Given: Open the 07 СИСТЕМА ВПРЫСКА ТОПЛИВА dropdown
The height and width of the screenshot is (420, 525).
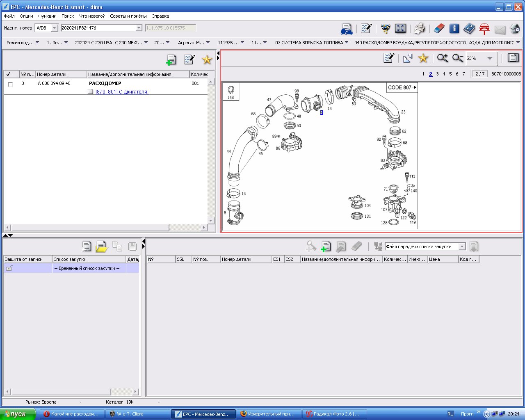Looking at the screenshot, I should click(312, 42).
